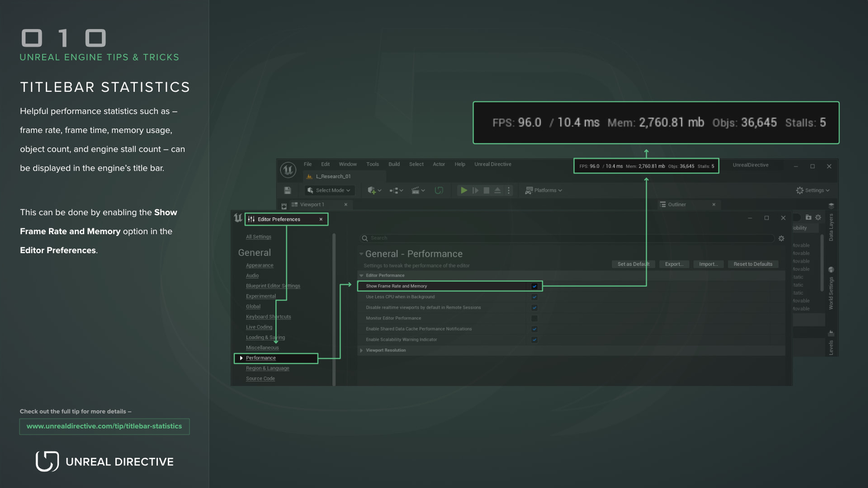Screen dimensions: 868x488
Task: Click the Save current level icon
Action: pos(287,190)
